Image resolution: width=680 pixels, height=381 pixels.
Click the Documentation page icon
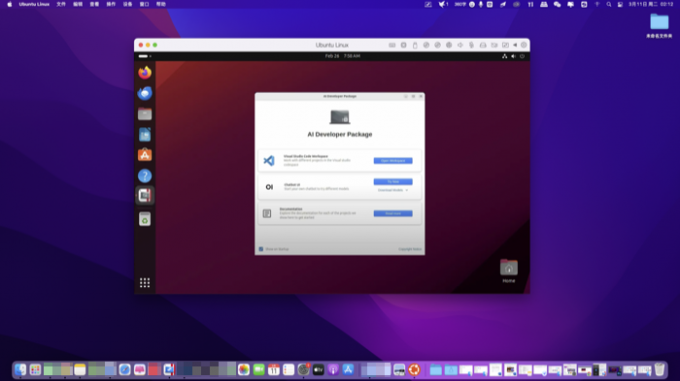pyautogui.click(x=267, y=213)
